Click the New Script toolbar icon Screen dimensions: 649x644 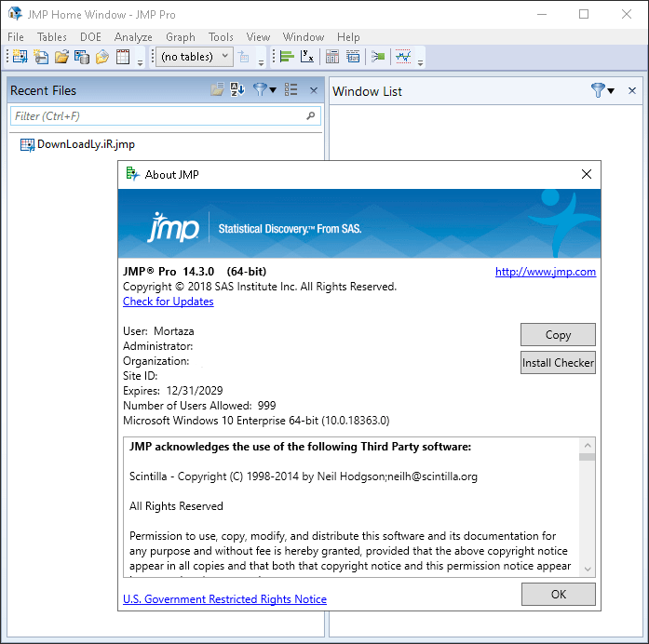tap(41, 56)
